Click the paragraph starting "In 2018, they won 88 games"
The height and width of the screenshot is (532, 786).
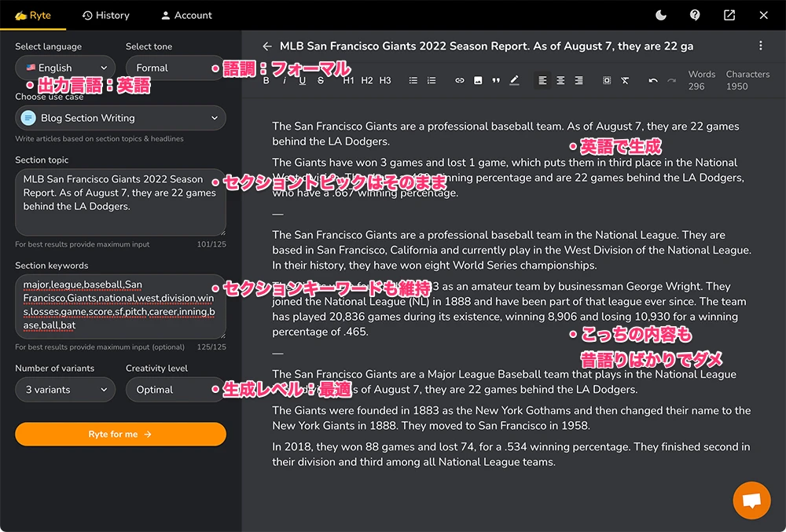coord(512,454)
